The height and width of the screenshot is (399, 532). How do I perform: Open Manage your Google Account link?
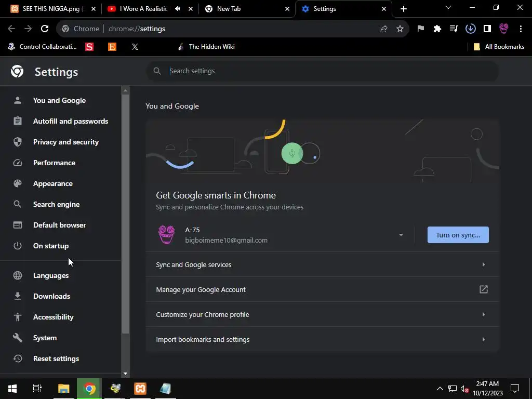[x=322, y=289]
